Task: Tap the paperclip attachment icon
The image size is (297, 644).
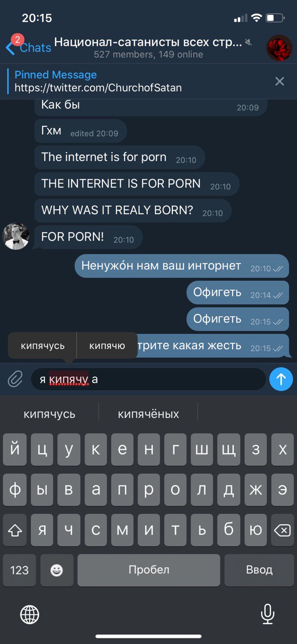Action: (16, 379)
